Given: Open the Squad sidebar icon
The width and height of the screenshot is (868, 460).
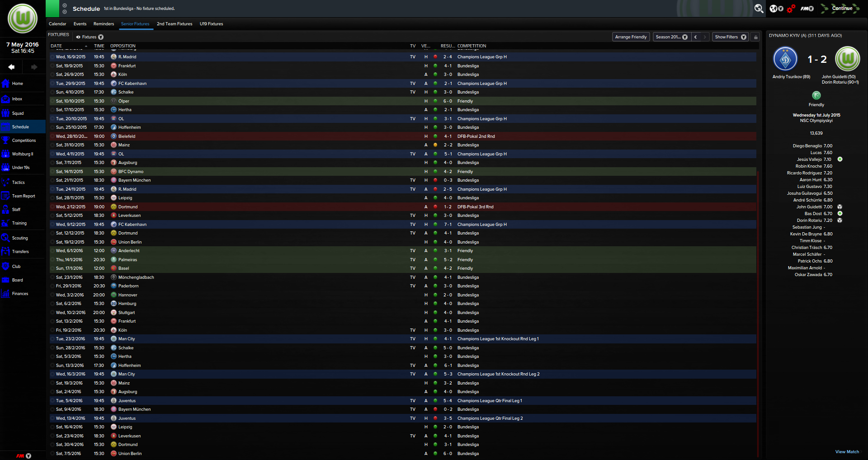Looking at the screenshot, I should [x=5, y=113].
